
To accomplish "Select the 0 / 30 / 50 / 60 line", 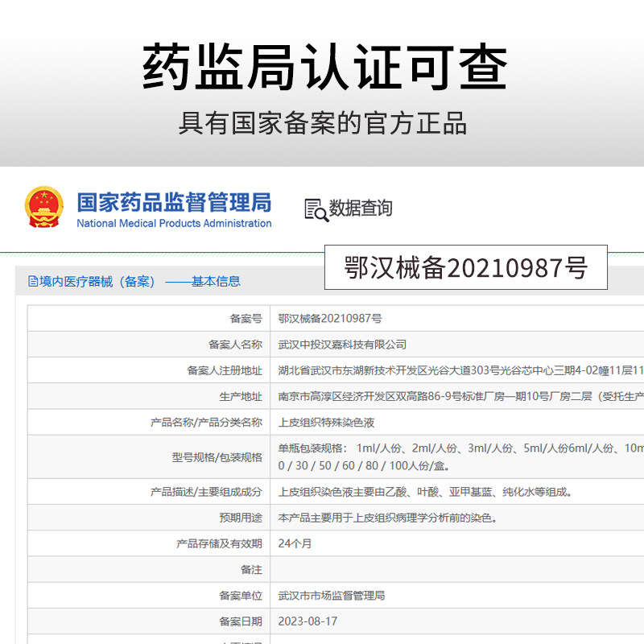I will pos(364,466).
